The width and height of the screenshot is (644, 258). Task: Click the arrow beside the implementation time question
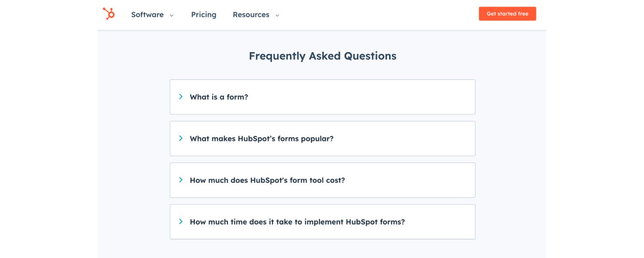181,221
